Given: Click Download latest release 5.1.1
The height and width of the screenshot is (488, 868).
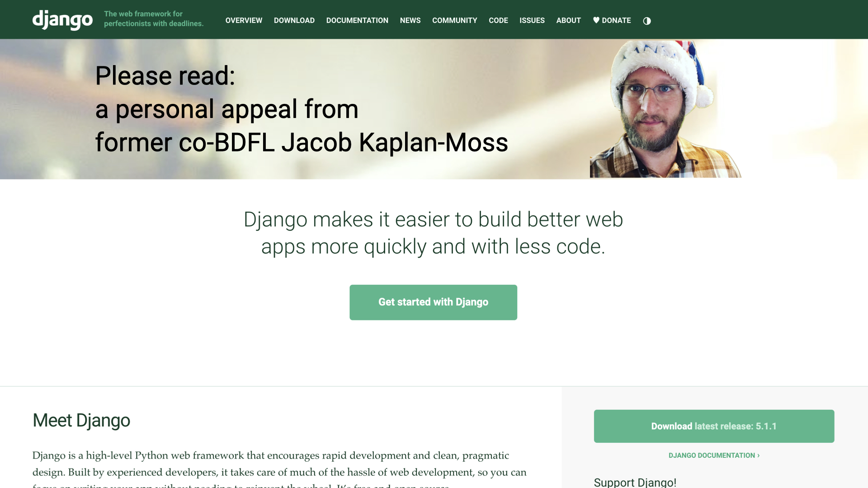Looking at the screenshot, I should point(713,426).
